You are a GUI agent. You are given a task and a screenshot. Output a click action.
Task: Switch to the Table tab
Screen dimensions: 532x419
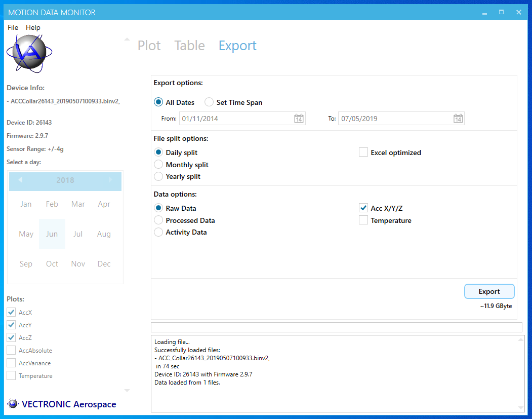pos(189,46)
